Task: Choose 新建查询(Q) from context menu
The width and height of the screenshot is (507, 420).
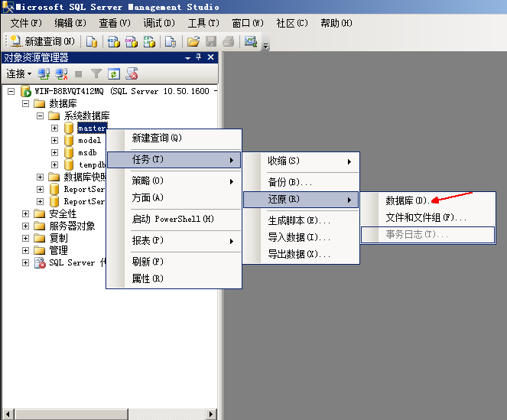Action: point(174,138)
